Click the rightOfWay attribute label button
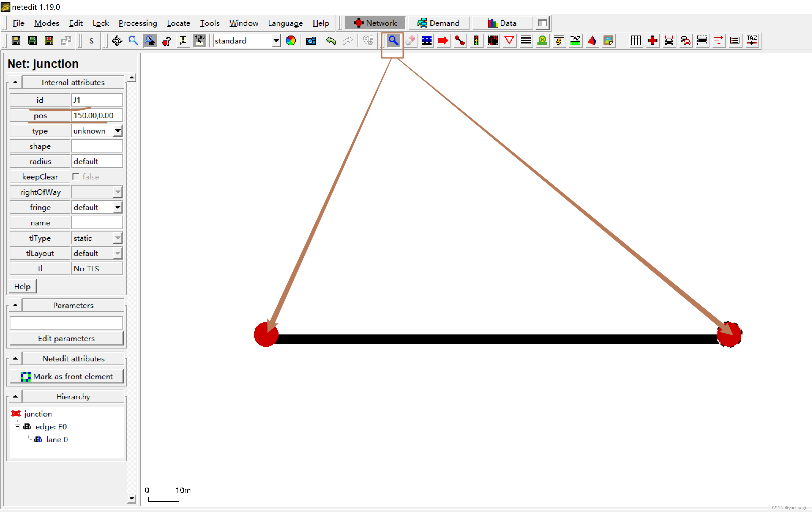Viewport: 812px width, 513px height. (40, 192)
